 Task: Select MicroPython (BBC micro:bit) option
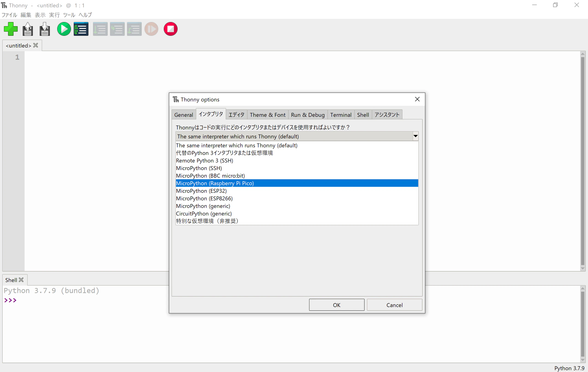pos(297,176)
